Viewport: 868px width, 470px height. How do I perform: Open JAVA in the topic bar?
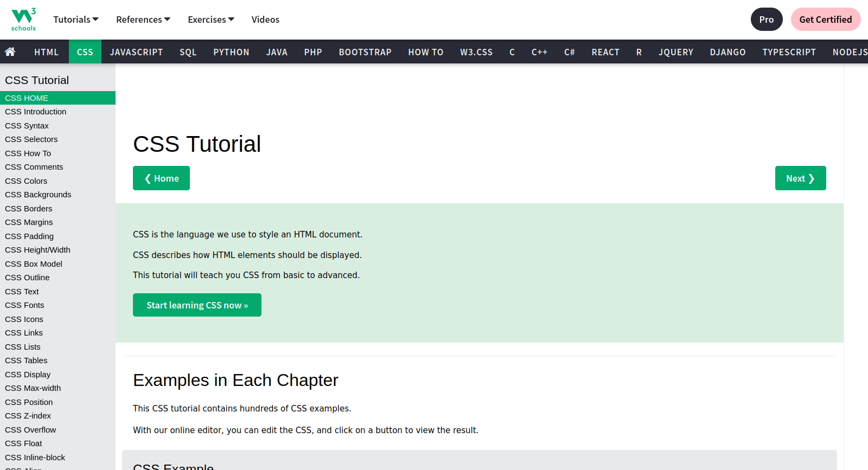pyautogui.click(x=277, y=52)
